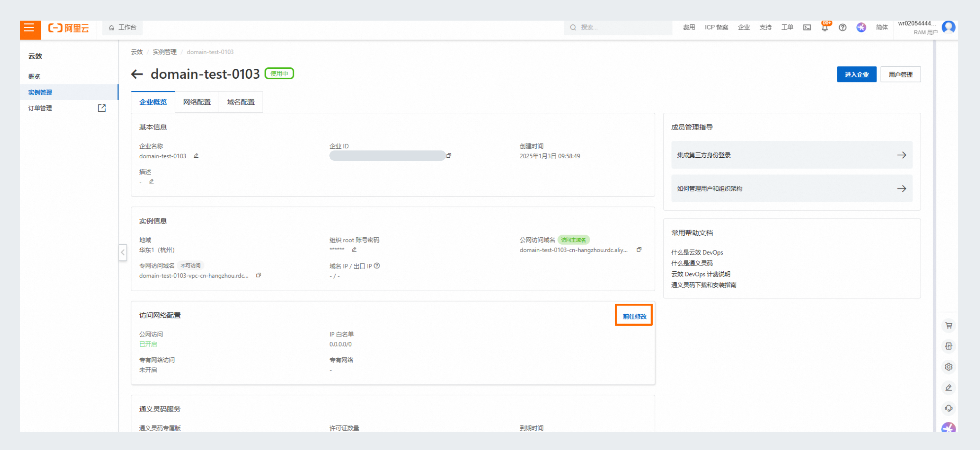Go to the 工作台 workbench

pyautogui.click(x=122, y=27)
